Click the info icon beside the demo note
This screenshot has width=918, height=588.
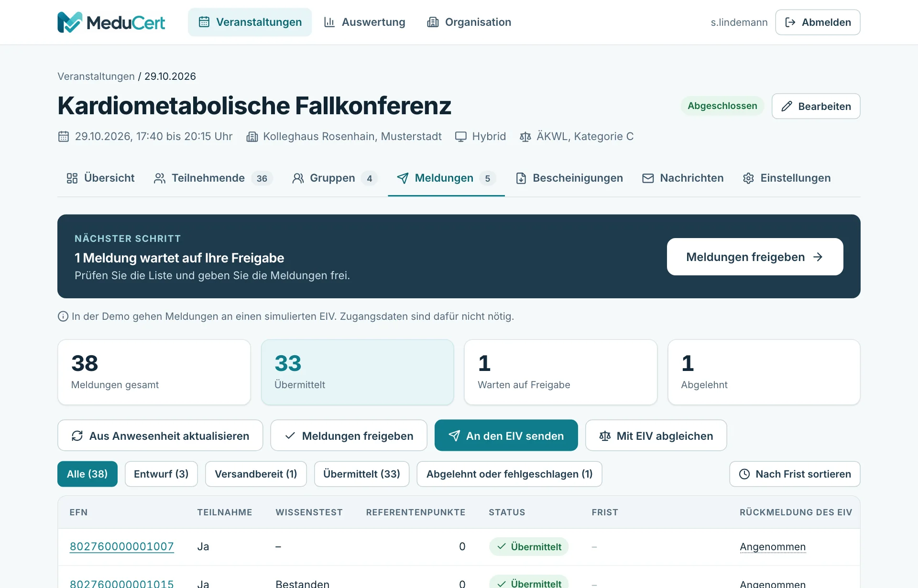point(63,316)
